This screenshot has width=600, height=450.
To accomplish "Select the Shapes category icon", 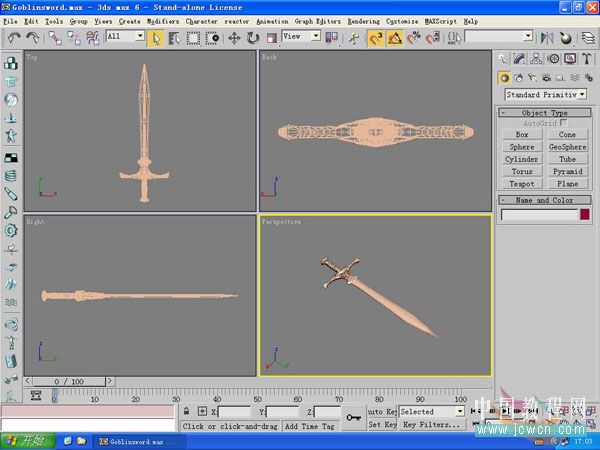I will 519,78.
